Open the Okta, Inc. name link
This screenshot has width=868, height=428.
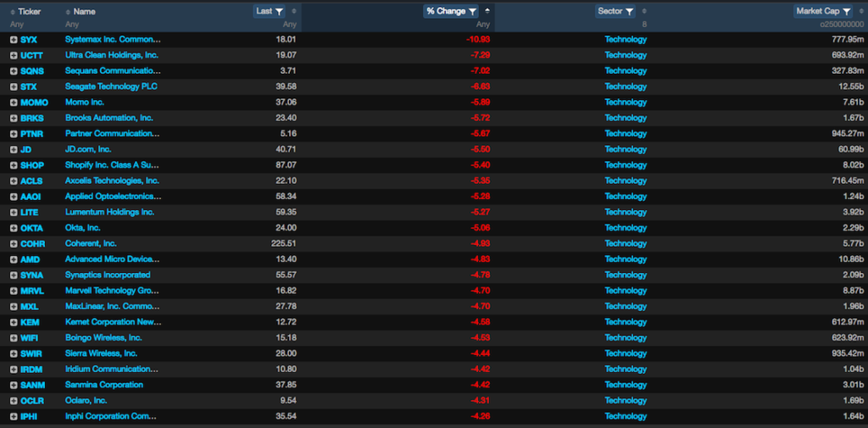(x=83, y=228)
